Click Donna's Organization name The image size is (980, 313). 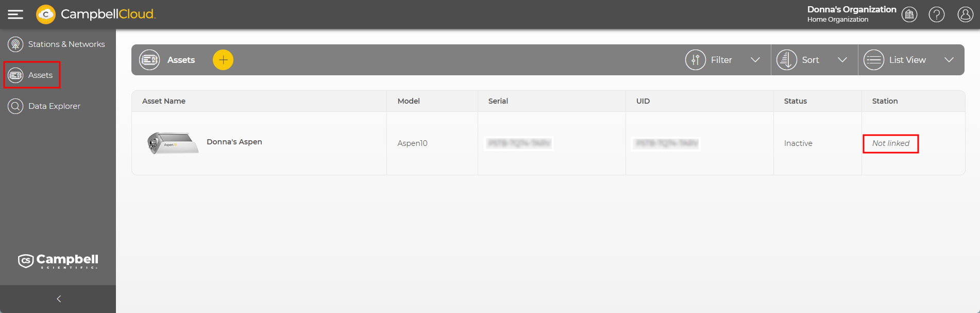(852, 9)
